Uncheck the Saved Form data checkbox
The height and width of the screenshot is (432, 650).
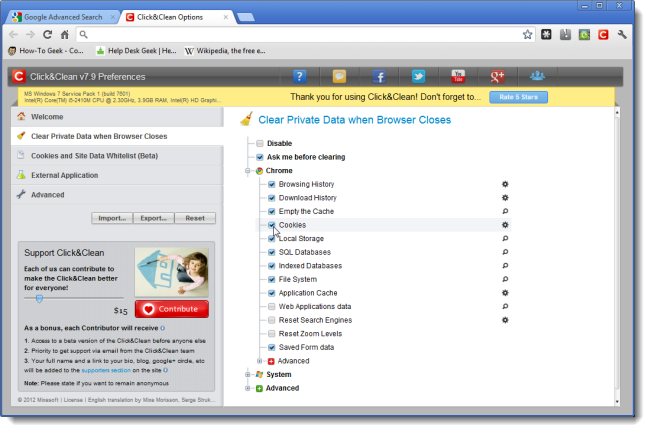click(272, 347)
